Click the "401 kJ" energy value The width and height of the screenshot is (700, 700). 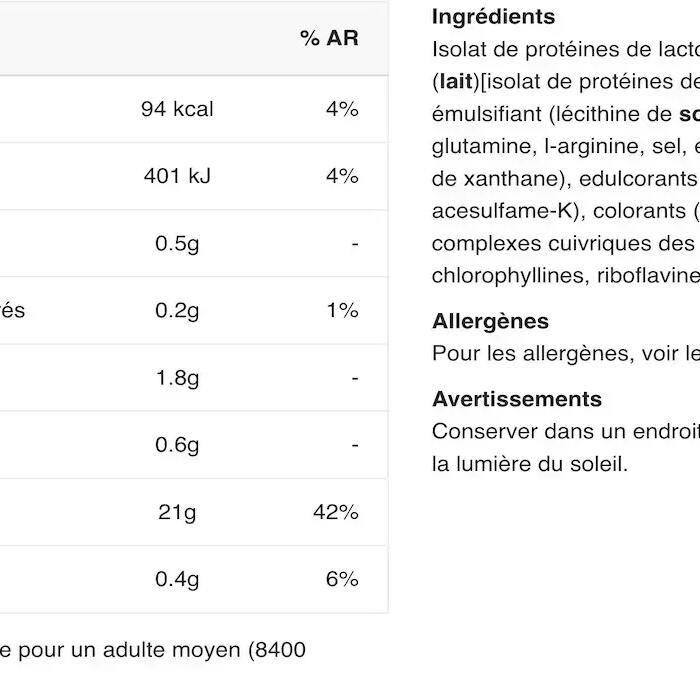(x=177, y=176)
